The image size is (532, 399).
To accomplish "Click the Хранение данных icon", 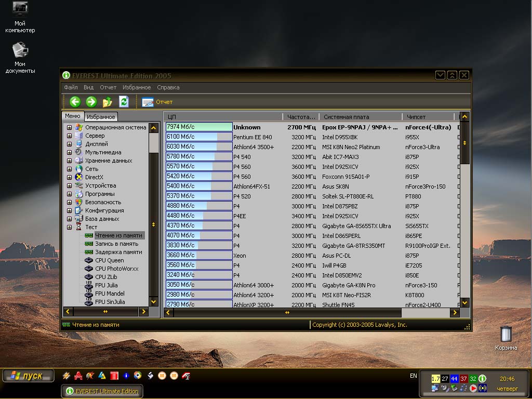I will click(x=79, y=161).
